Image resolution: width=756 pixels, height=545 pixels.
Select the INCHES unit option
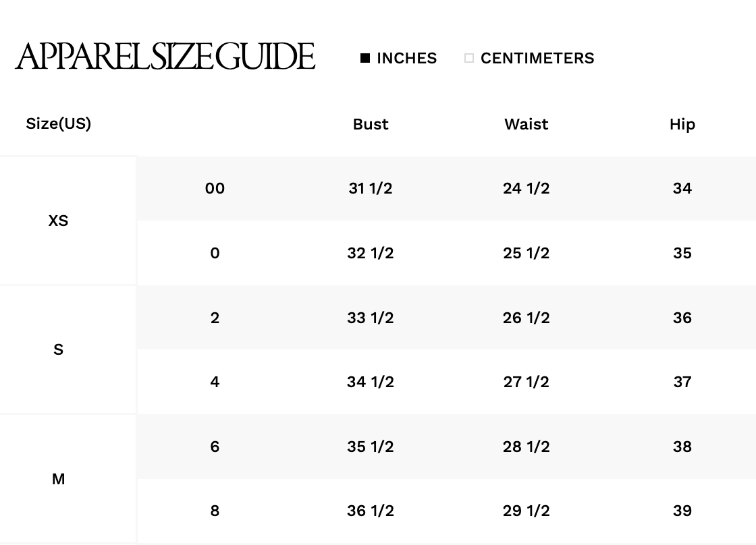[399, 58]
